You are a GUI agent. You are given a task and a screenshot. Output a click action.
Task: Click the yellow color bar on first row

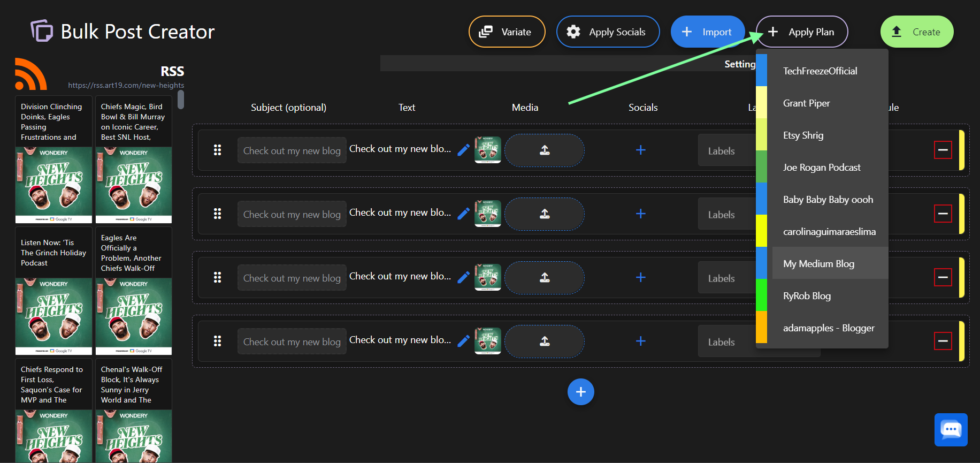pos(961,150)
